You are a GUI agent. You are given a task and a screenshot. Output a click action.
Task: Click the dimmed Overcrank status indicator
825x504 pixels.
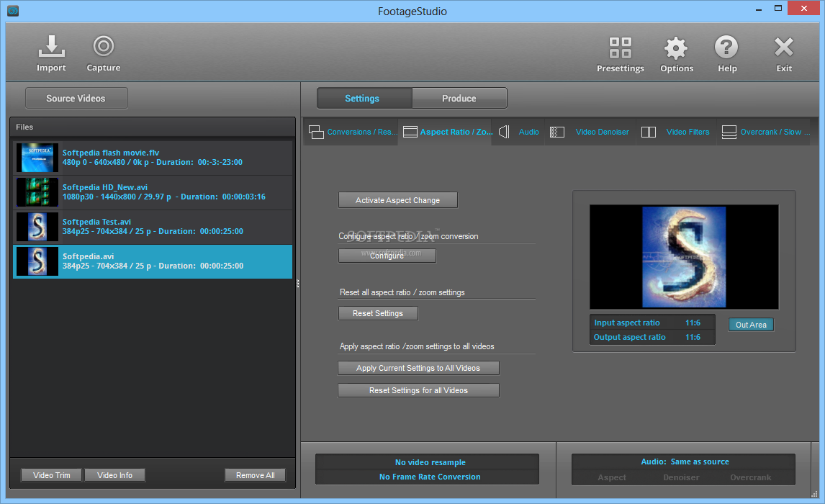pos(750,477)
